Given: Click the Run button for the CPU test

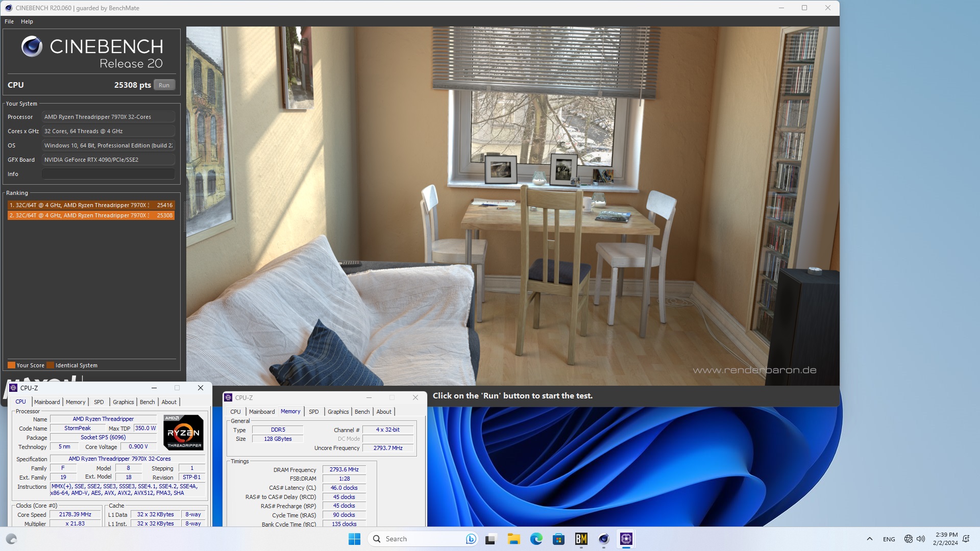Looking at the screenshot, I should click(164, 85).
